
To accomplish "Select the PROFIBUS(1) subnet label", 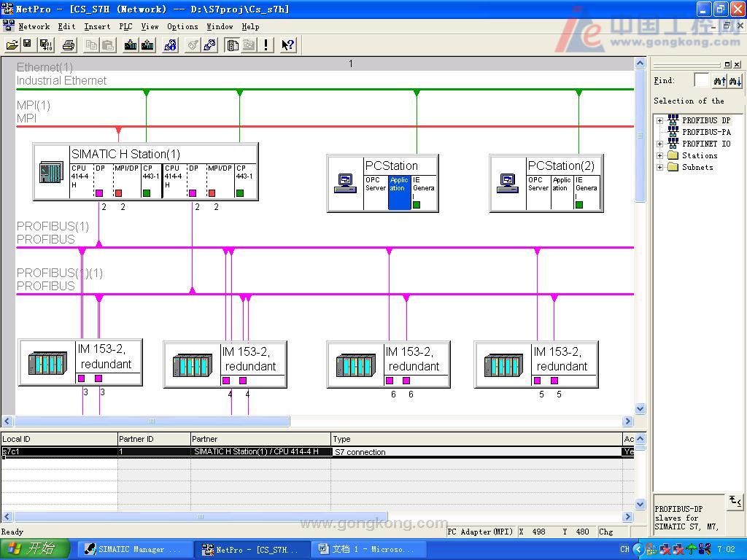I will tap(53, 226).
